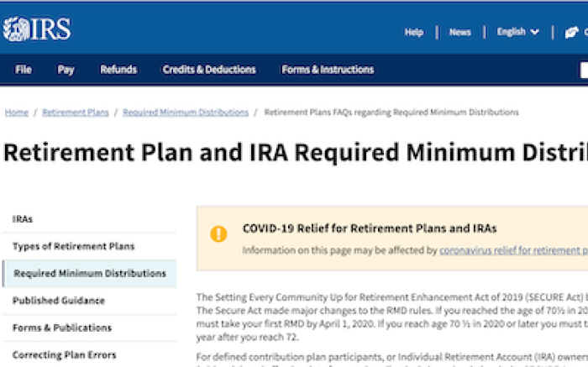Click 'COVID-19 Relief for Retirement Plans and IRAs' heading
Image resolution: width=588 pixels, height=367 pixels.
[x=370, y=228]
